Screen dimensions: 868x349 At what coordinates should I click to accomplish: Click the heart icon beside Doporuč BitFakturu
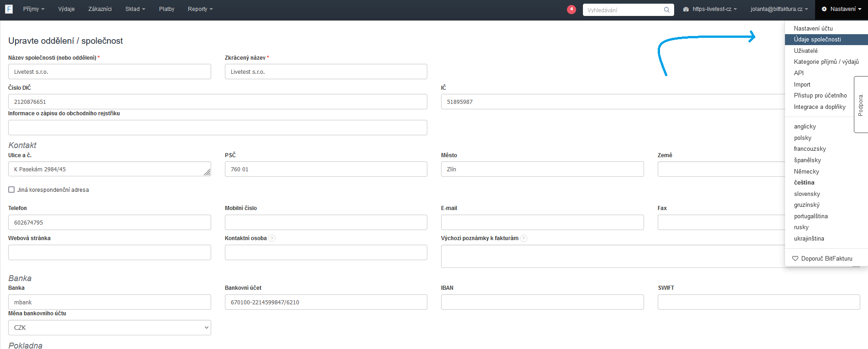(x=795, y=258)
